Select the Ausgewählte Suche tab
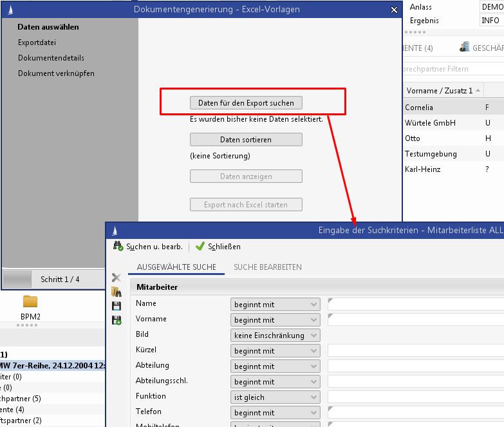This screenshot has width=504, height=427. [x=176, y=267]
